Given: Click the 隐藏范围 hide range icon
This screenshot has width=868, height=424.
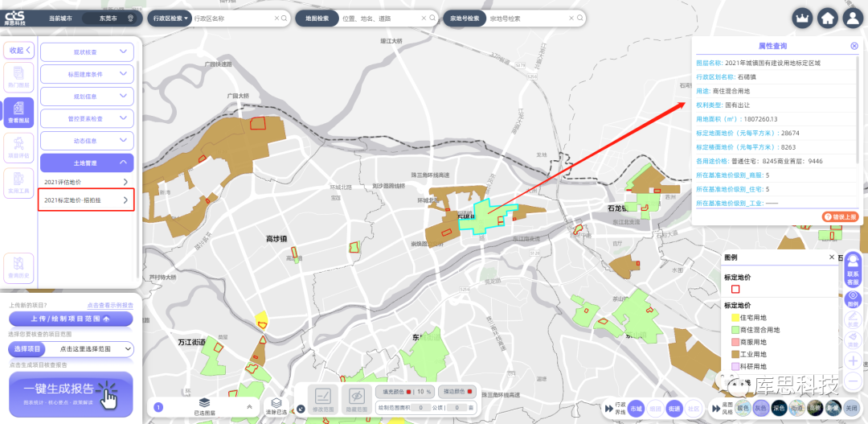Looking at the screenshot, I should coord(357,399).
